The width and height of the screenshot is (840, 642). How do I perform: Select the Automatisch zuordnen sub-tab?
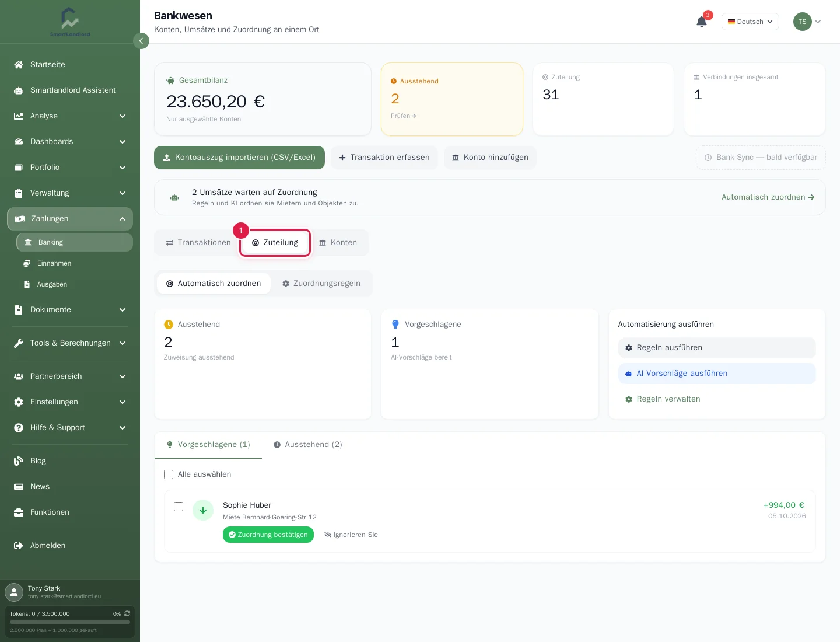click(213, 284)
